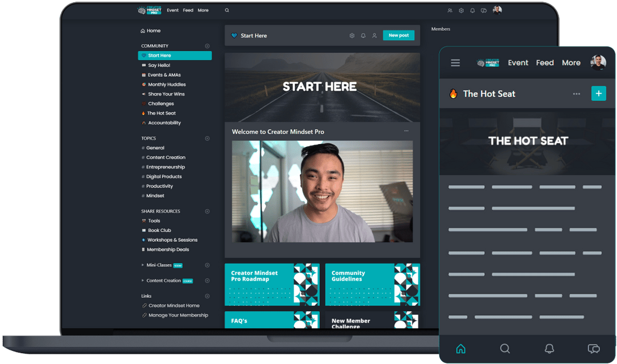The width and height of the screenshot is (617, 364).
Task: Open the Entrepreneurship topic in sidebar
Action: point(165,167)
